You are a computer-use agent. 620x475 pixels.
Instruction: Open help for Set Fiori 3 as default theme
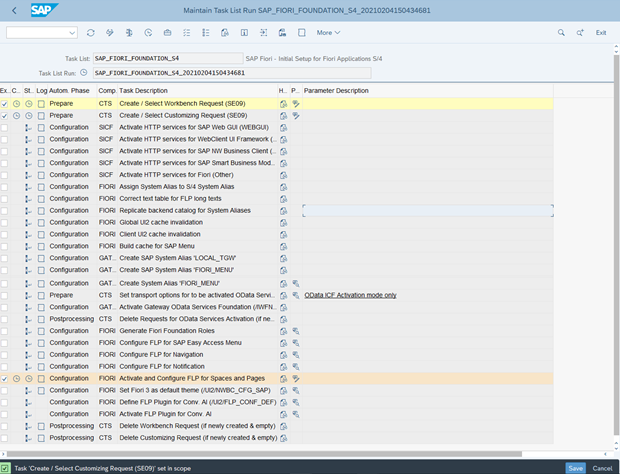pyautogui.click(x=284, y=390)
